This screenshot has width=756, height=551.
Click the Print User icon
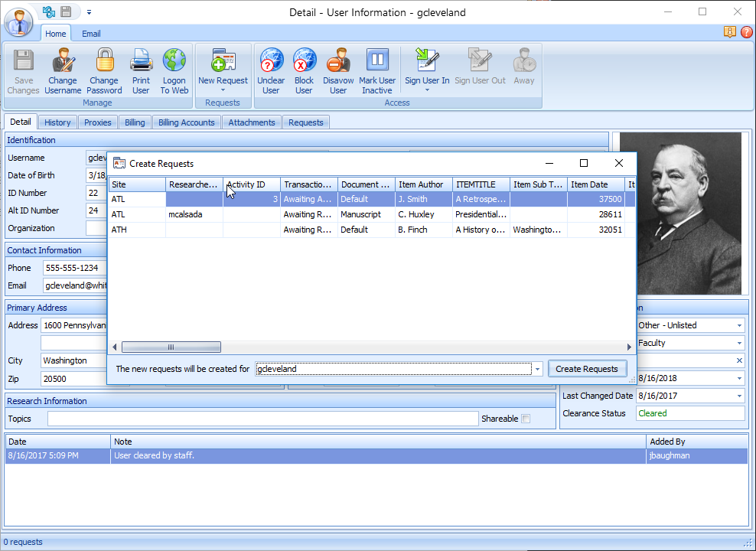pos(141,69)
